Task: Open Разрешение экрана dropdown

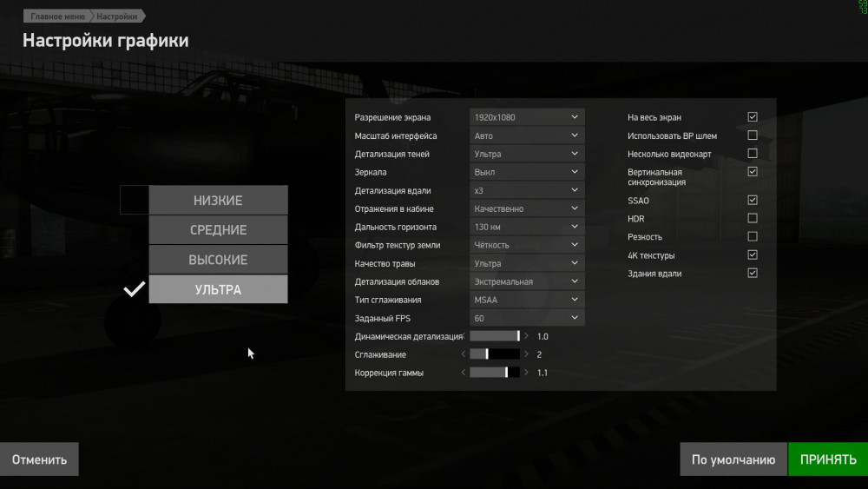Action: click(527, 117)
